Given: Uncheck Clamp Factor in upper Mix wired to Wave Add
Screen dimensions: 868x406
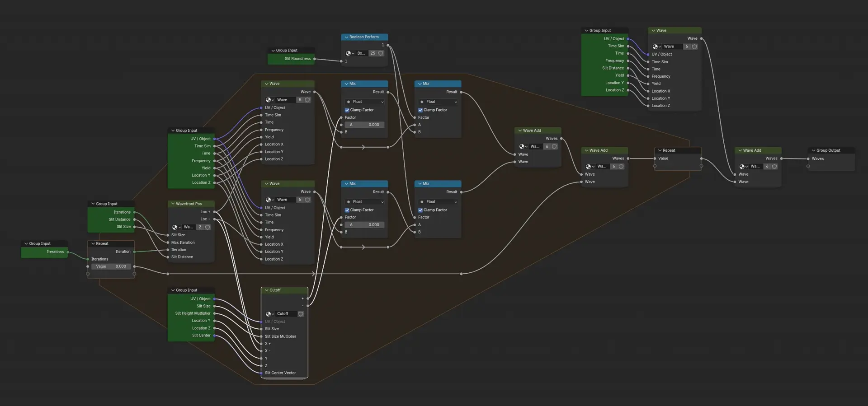Looking at the screenshot, I should pos(420,110).
